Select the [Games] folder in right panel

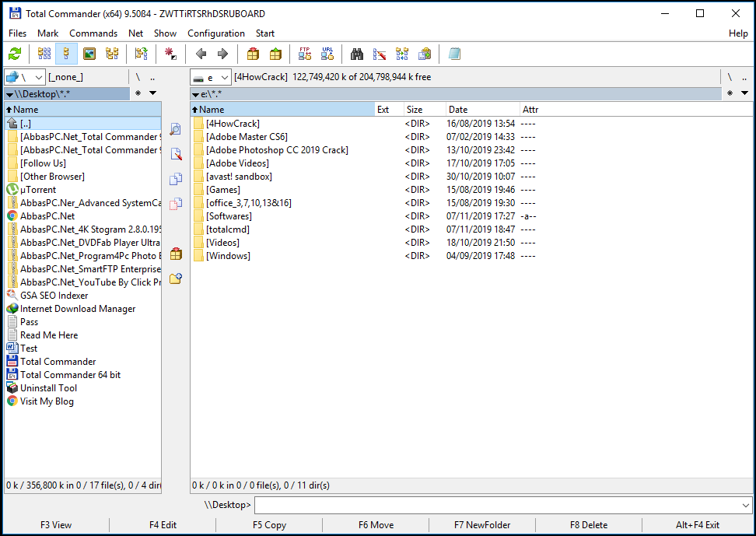point(222,190)
